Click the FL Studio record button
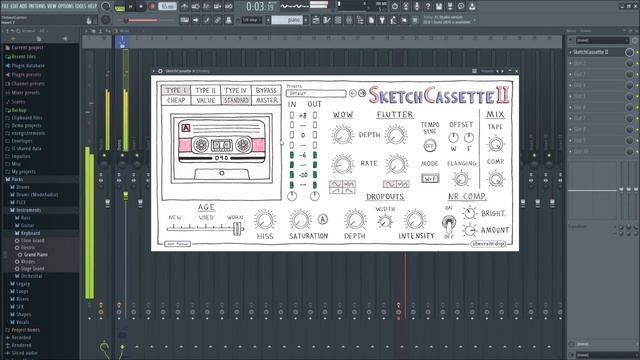Screen dimensions: 640x360 [x=152, y=7]
